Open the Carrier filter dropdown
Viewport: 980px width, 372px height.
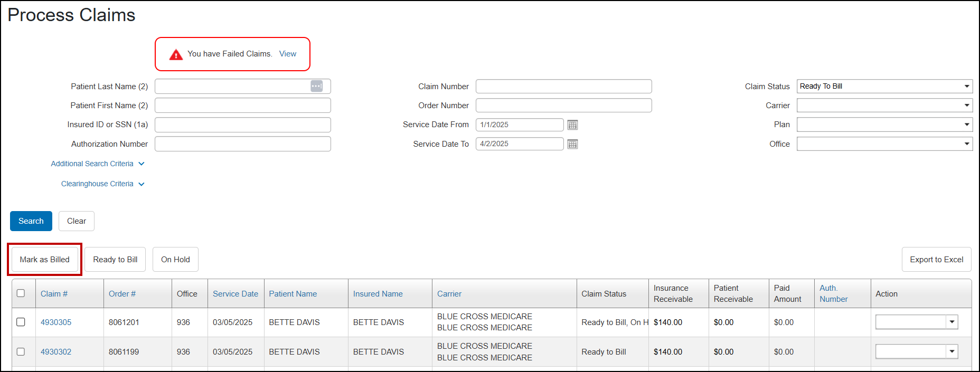(x=884, y=106)
